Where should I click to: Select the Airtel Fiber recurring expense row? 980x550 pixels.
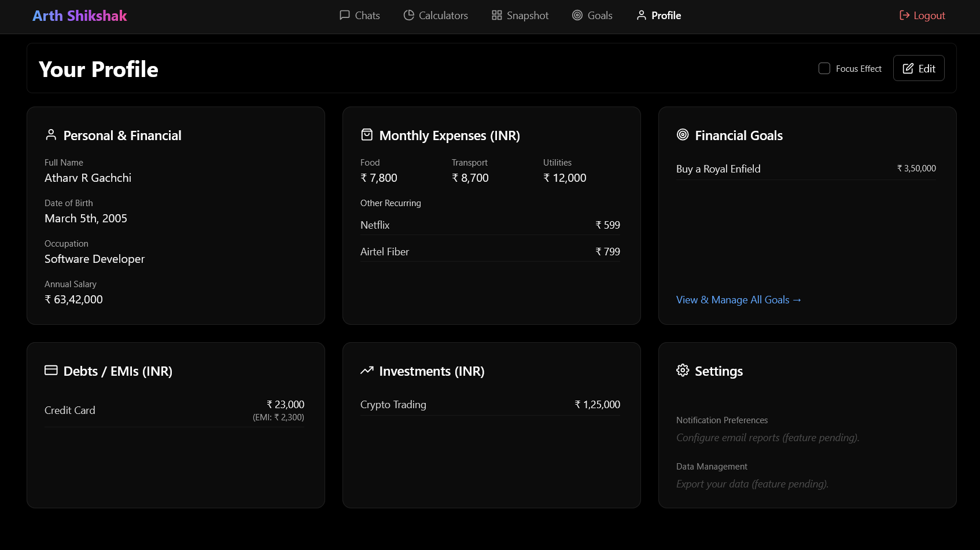(x=490, y=252)
